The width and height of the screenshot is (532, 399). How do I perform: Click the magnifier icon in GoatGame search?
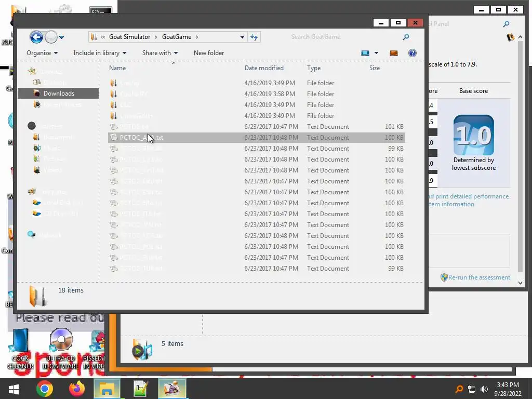tap(406, 37)
